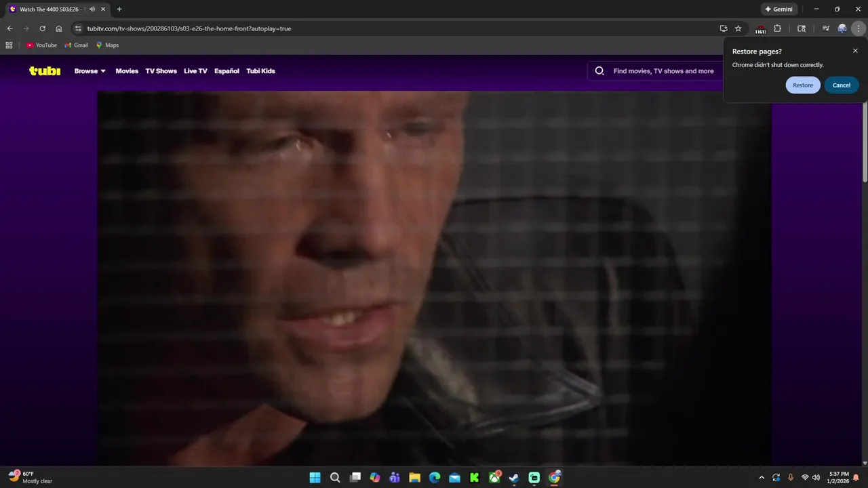Open Steam from taskbar
The width and height of the screenshot is (868, 488).
[x=514, y=478]
